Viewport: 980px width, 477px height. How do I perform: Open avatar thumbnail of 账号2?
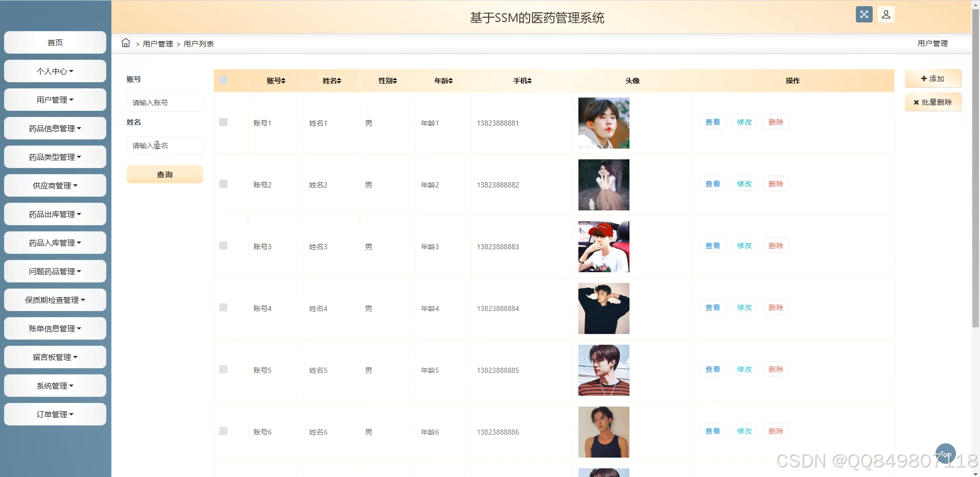click(x=604, y=185)
